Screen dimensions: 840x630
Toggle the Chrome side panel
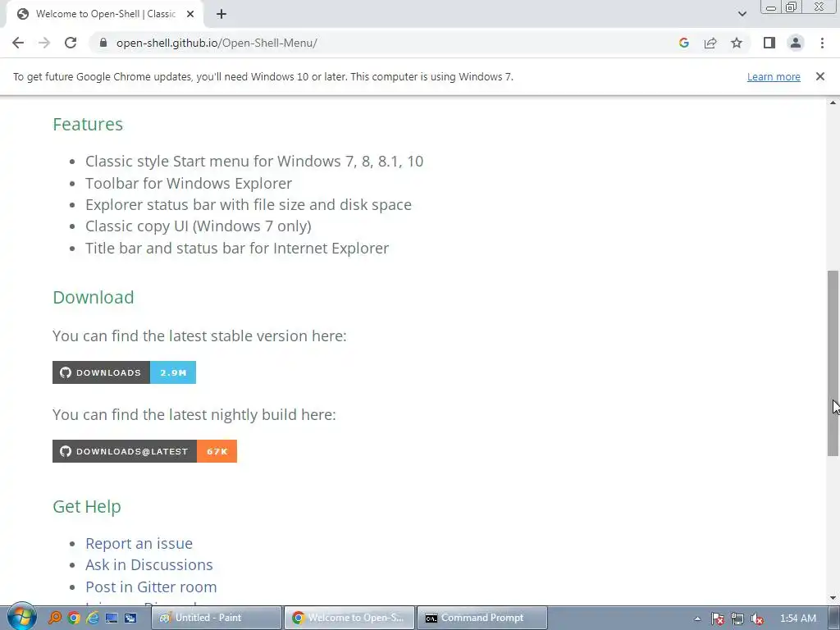769,43
